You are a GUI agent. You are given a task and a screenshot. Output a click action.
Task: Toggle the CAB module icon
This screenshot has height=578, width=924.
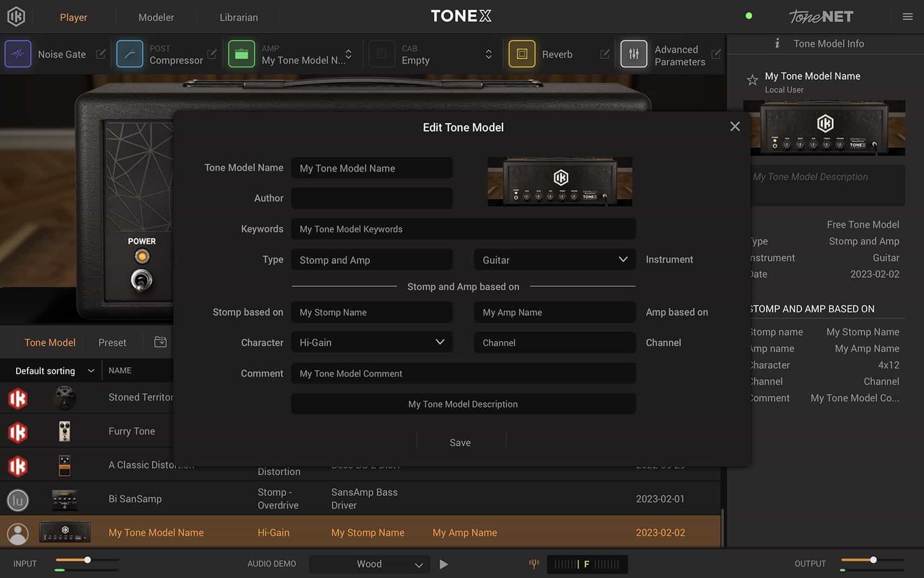tap(381, 54)
